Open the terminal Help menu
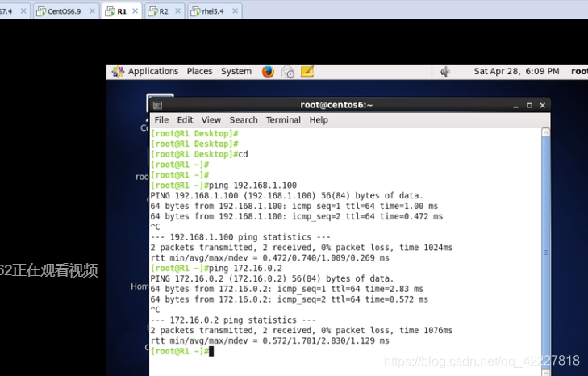This screenshot has height=376, width=588. pos(319,120)
